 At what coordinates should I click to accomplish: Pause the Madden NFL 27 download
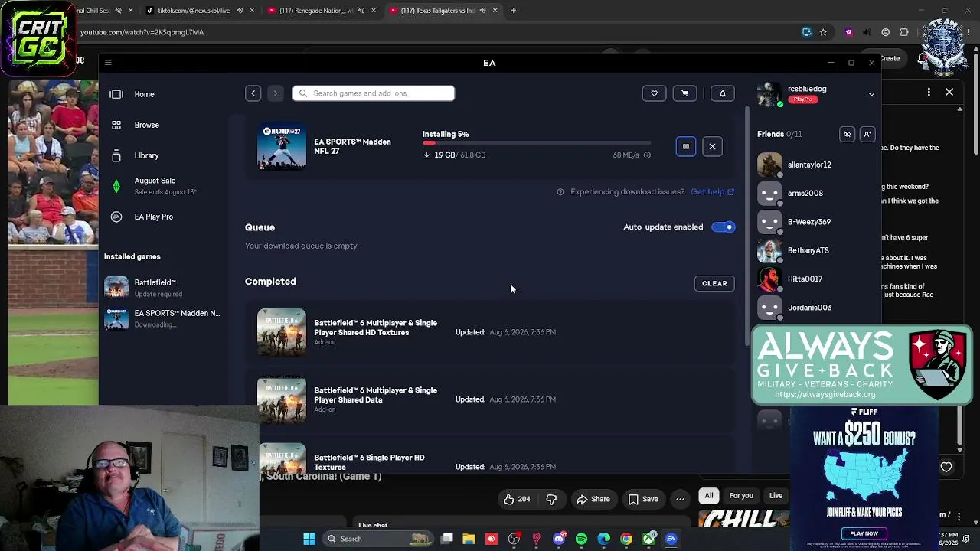point(685,146)
